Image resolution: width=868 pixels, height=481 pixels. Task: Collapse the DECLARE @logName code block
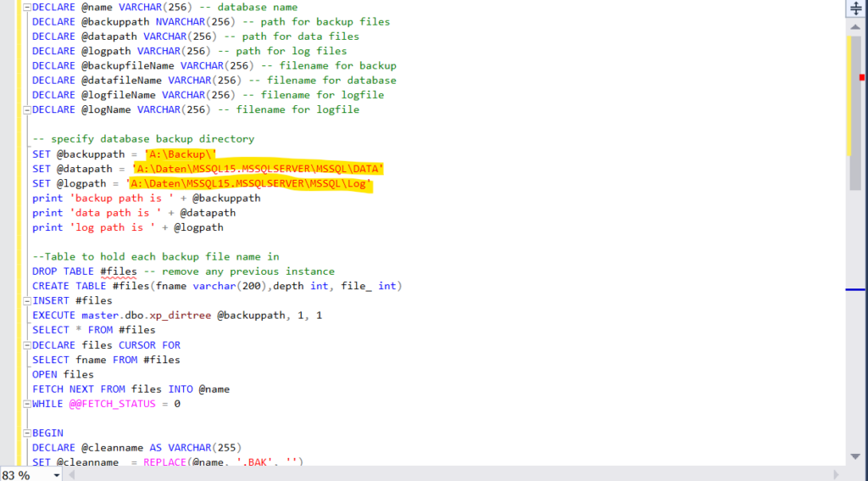(x=26, y=109)
